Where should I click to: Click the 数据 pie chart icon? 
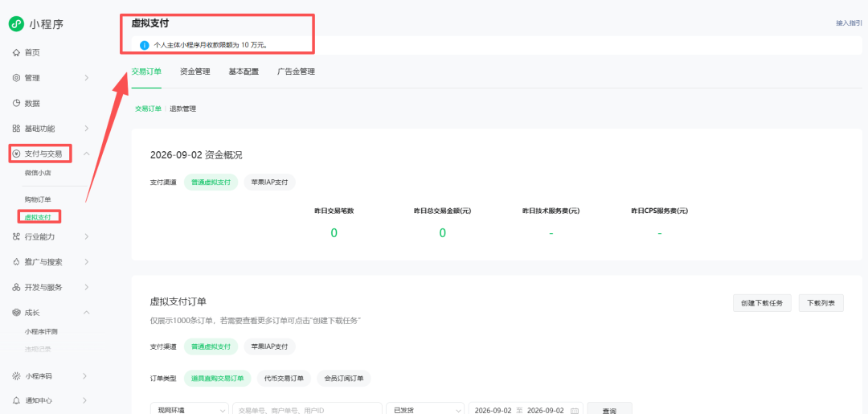pos(16,103)
